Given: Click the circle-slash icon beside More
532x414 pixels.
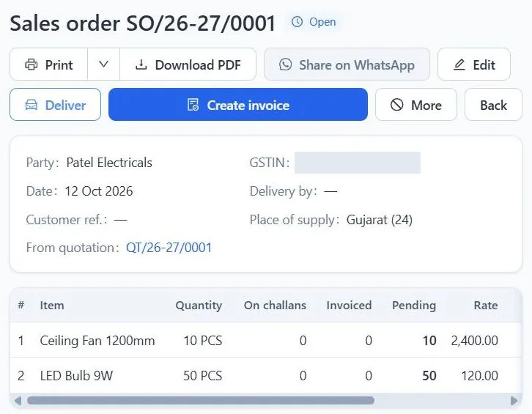Looking at the screenshot, I should pos(397,105).
